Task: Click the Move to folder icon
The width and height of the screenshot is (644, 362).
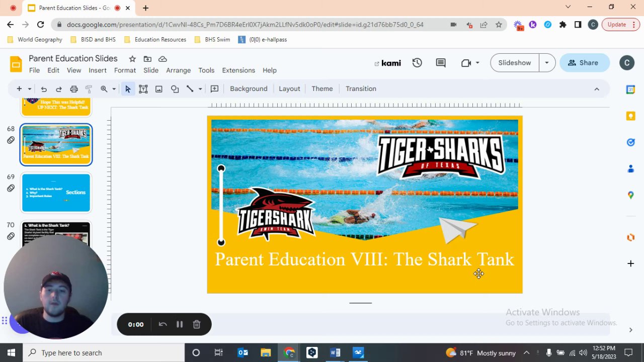Action: (x=147, y=59)
